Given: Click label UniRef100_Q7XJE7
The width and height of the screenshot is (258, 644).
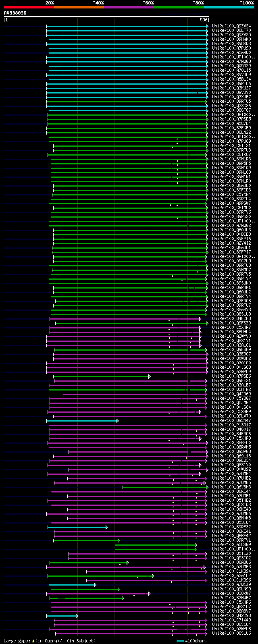Looking at the screenshot, I should [231, 97].
